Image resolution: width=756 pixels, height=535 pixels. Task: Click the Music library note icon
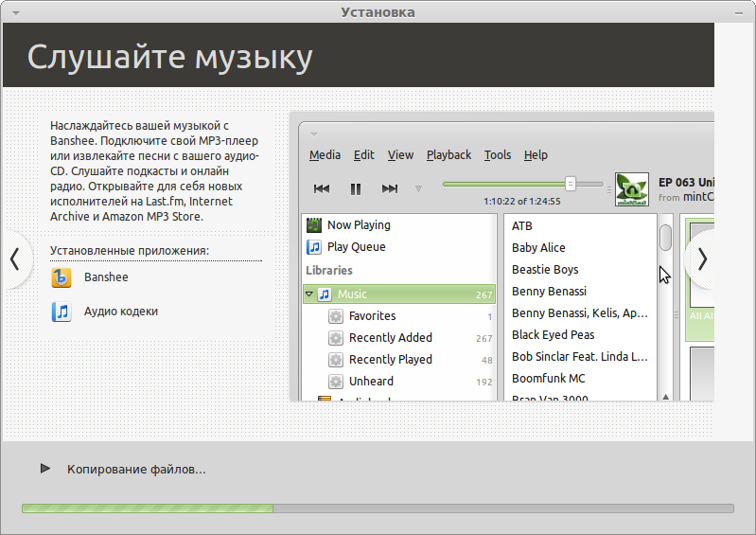[325, 294]
